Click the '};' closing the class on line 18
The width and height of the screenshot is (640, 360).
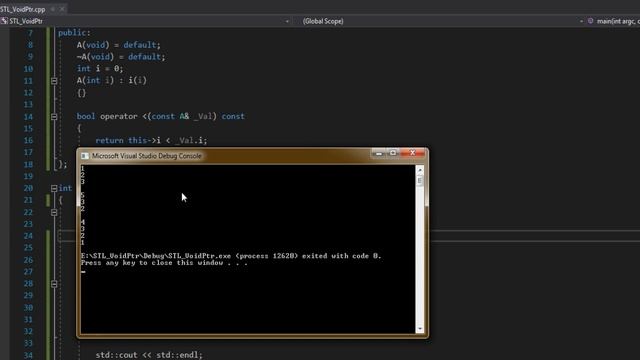tap(62, 164)
